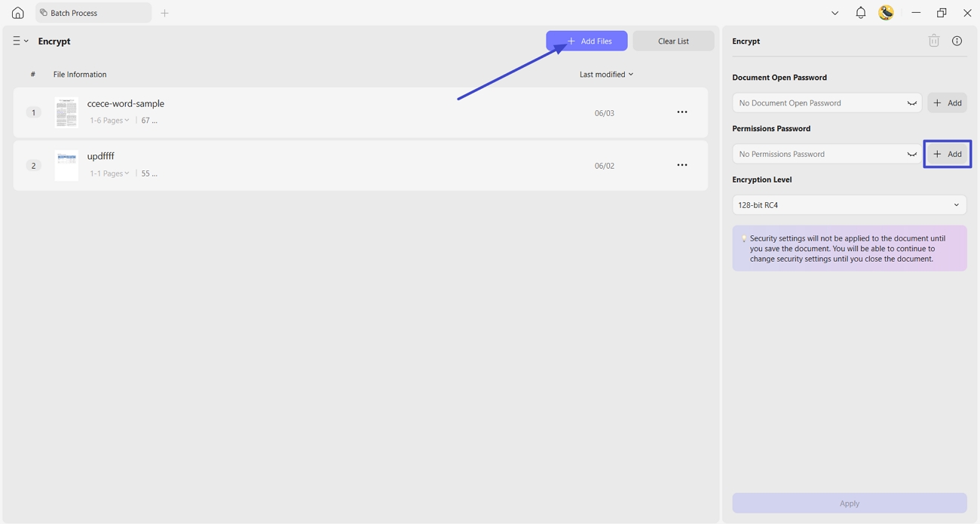Select row number 2 badge
The width and height of the screenshot is (980, 524).
point(33,165)
